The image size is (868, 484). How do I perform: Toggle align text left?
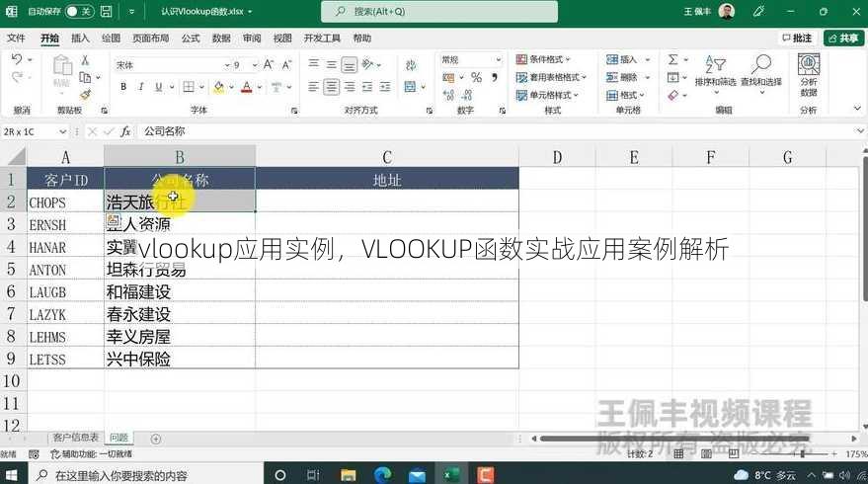tap(313, 87)
